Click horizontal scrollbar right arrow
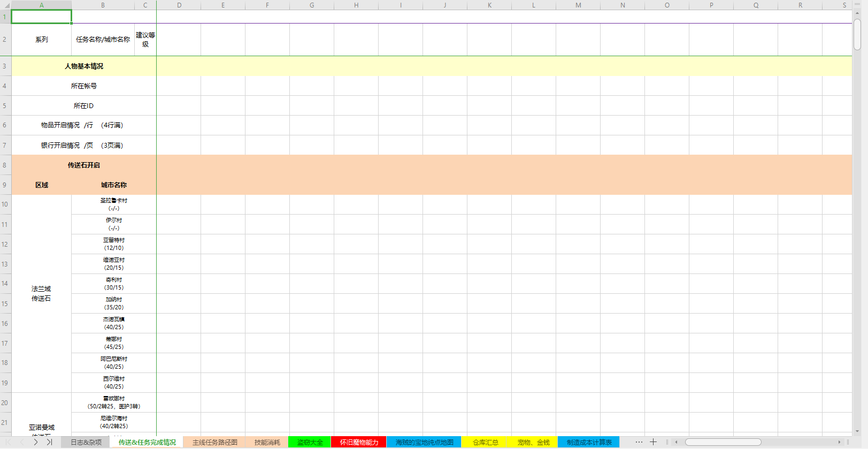 click(839, 442)
